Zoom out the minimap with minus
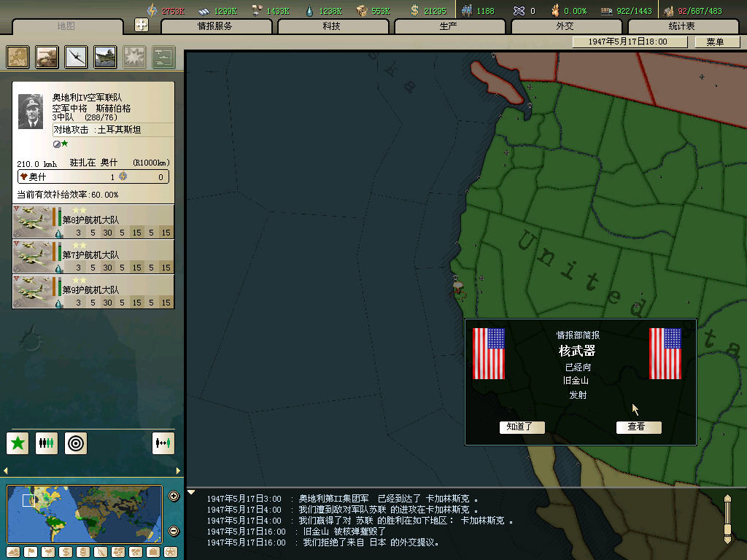The image size is (747, 560). click(x=174, y=531)
